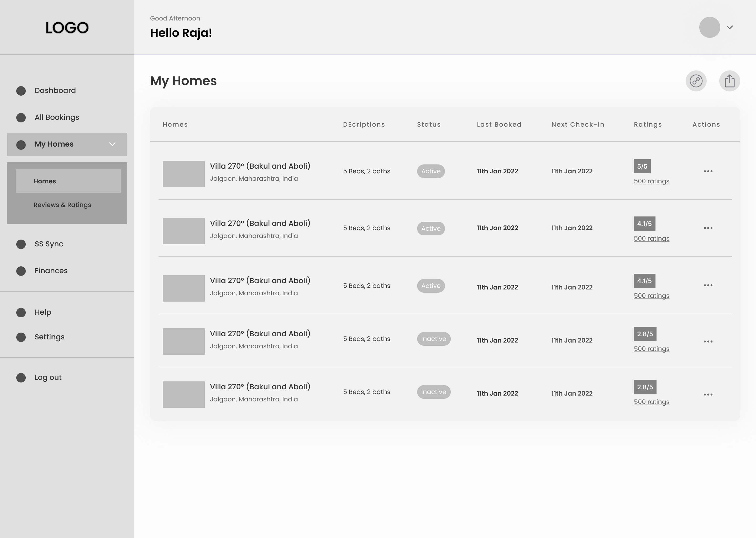Click the user profile avatar
756x538 pixels.
point(709,27)
